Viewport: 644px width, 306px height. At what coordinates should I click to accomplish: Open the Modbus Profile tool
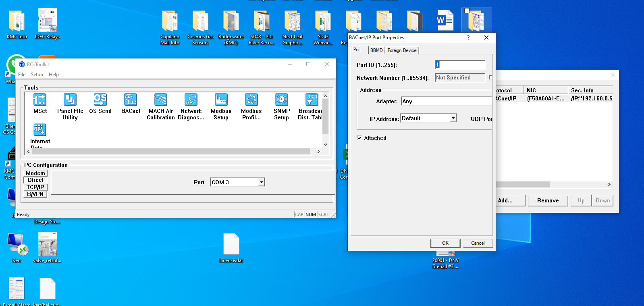pos(251,107)
